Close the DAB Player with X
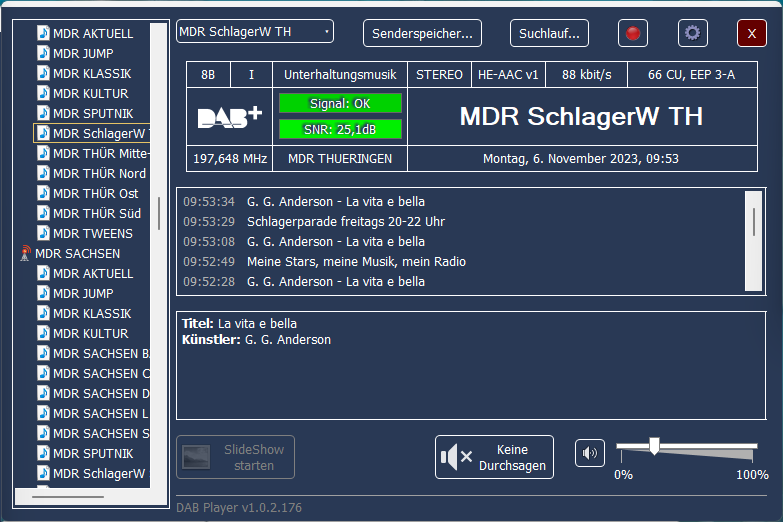Screen dimensions: 783x522 [x=751, y=33]
